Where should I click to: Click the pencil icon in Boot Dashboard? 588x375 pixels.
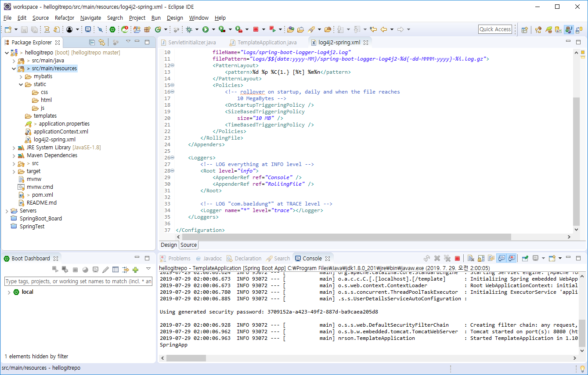click(x=105, y=269)
